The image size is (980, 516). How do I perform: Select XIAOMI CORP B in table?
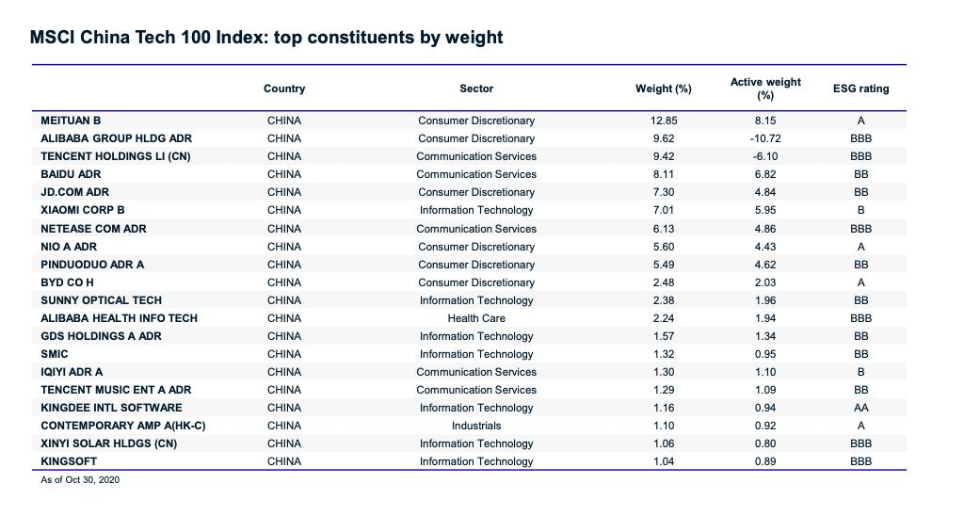(83, 210)
